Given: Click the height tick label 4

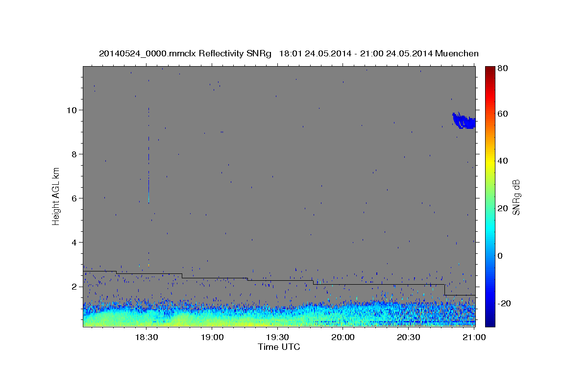Looking at the screenshot, I should pos(75,242).
